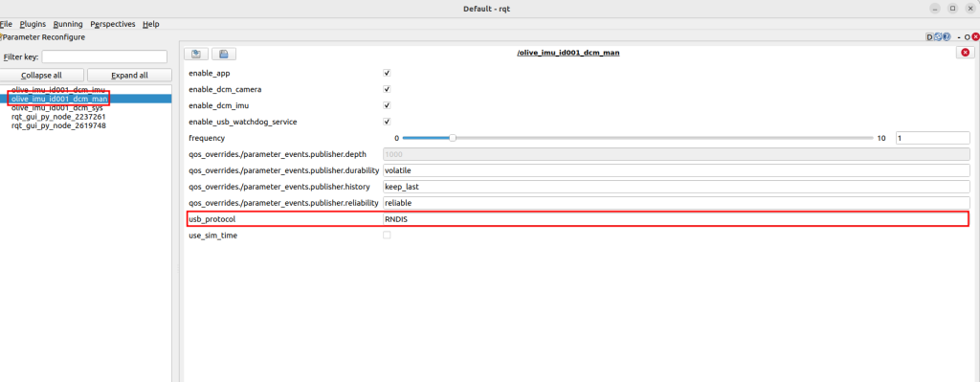Close the /olive_imu_id001_dcm_man parameter panel

965,54
